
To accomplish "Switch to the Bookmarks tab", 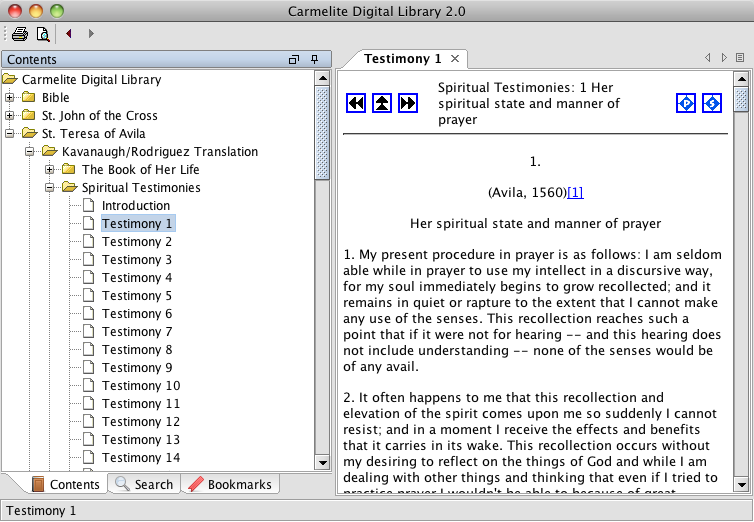I will (230, 485).
